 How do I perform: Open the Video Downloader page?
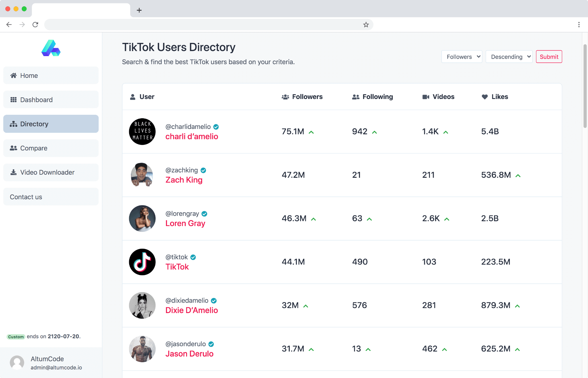click(51, 172)
